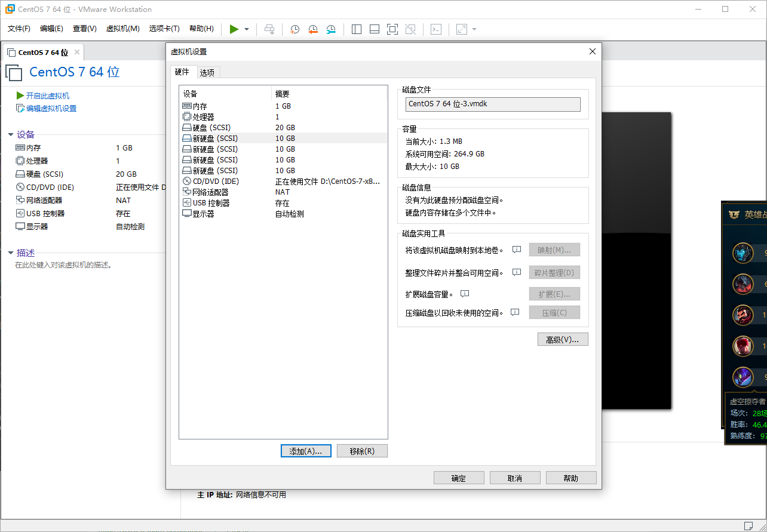Click the 扩展(E)... button
The height and width of the screenshot is (532, 767).
click(x=554, y=294)
